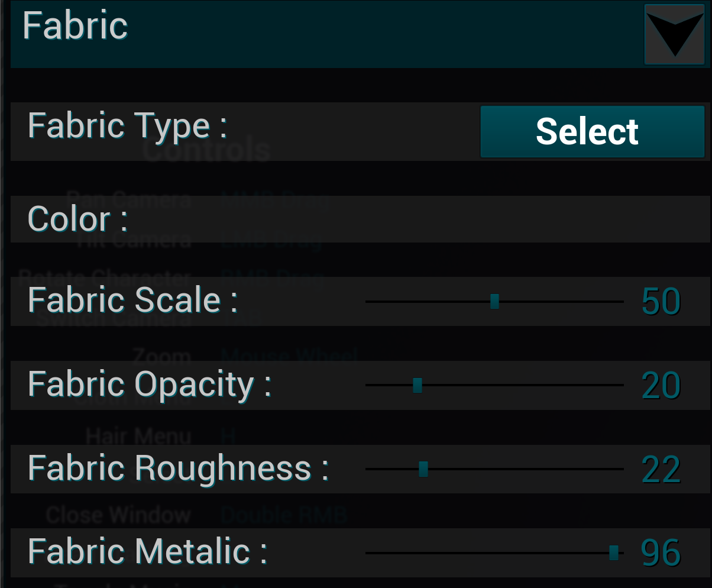This screenshot has height=588, width=712.
Task: Set Fabric Scale to minimum on track
Action: coord(367,302)
